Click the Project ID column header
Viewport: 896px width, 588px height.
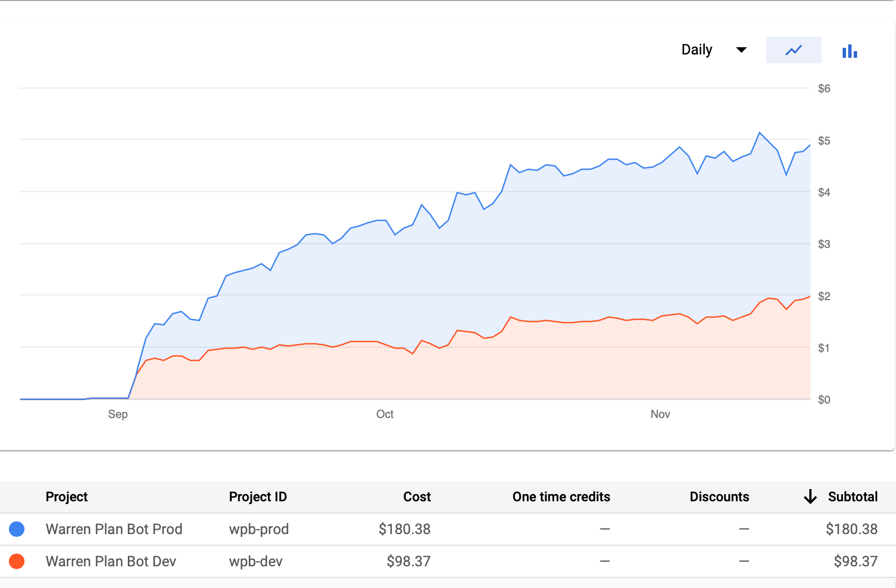click(258, 497)
